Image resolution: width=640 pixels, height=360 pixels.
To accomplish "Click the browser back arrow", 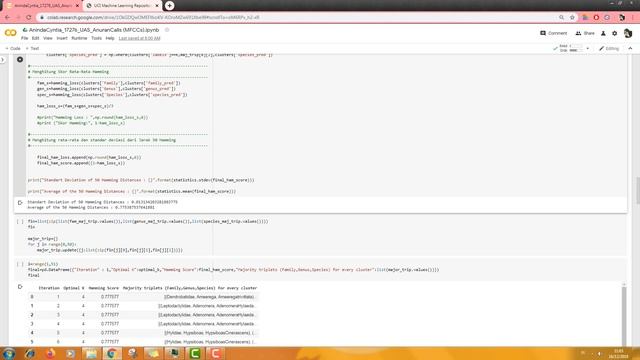I will tap(7, 17).
